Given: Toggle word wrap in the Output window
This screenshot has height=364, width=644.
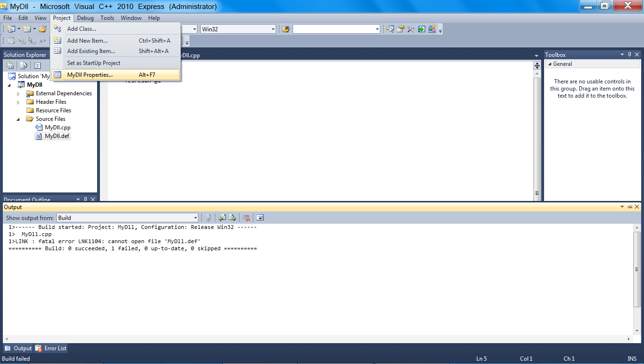Looking at the screenshot, I should pyautogui.click(x=259, y=217).
